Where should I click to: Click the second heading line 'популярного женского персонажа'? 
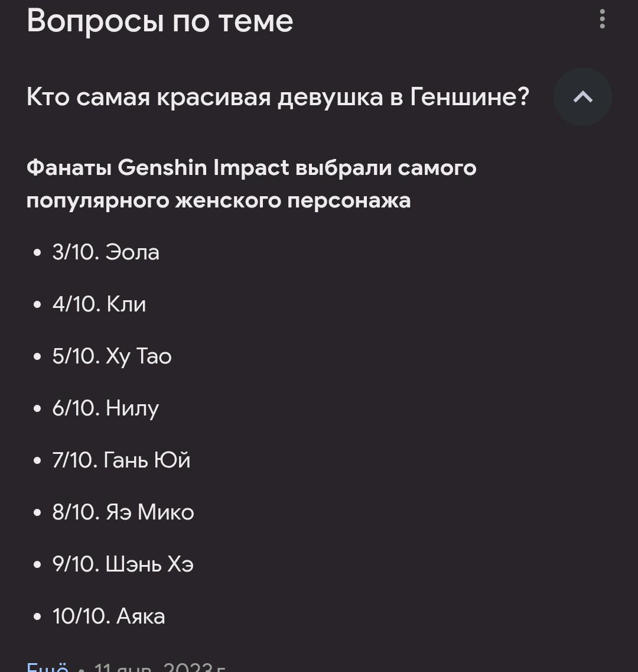click(219, 200)
